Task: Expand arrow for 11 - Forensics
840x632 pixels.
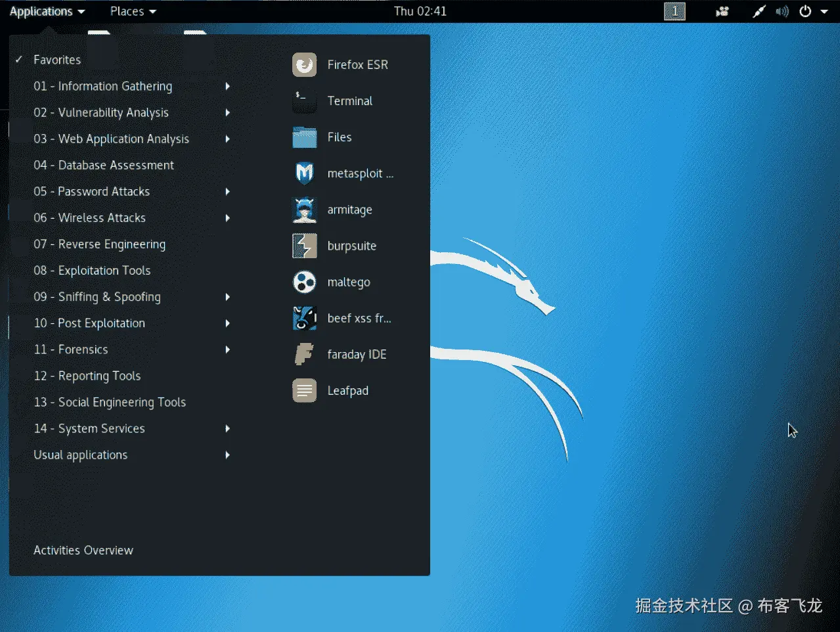Action: (x=228, y=350)
